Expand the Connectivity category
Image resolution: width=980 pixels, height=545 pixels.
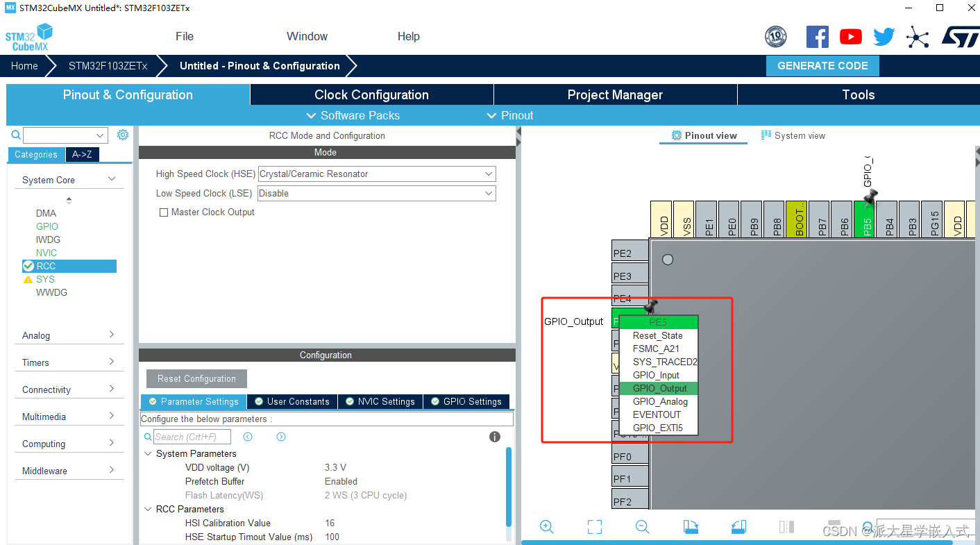(x=112, y=389)
